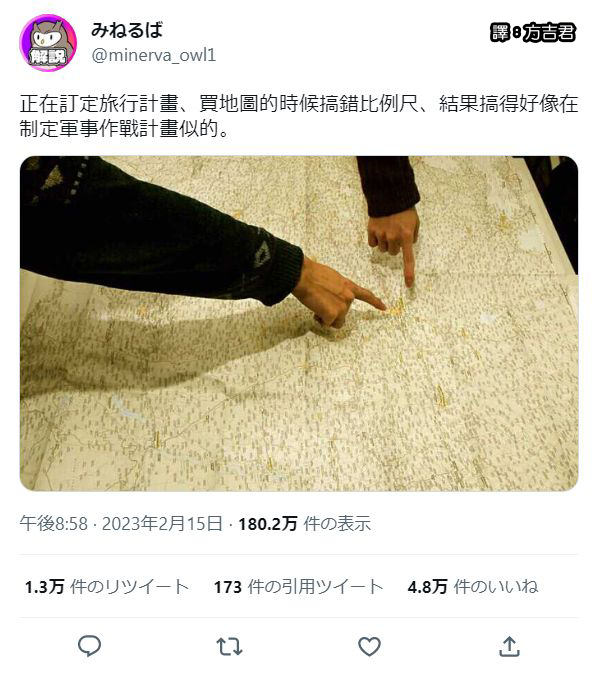Viewport: 598px width, 675px height.
Task: Click the retweet arrows icon
Action: coord(229,647)
